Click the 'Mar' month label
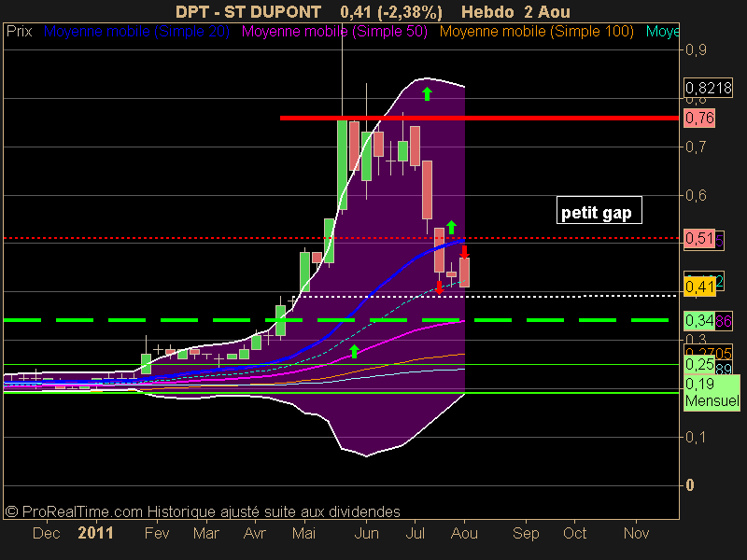 [205, 533]
